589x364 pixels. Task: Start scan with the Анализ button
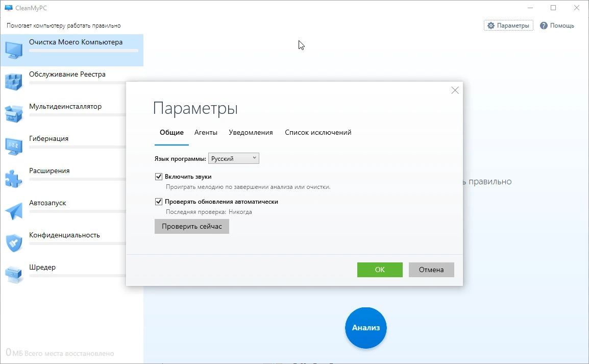pos(366,328)
